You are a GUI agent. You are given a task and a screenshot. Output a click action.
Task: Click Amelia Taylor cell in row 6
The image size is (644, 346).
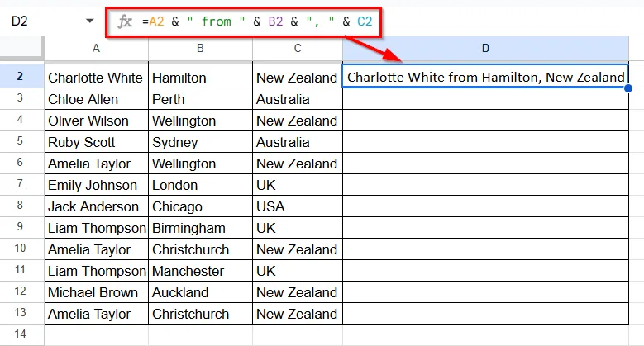pos(96,164)
